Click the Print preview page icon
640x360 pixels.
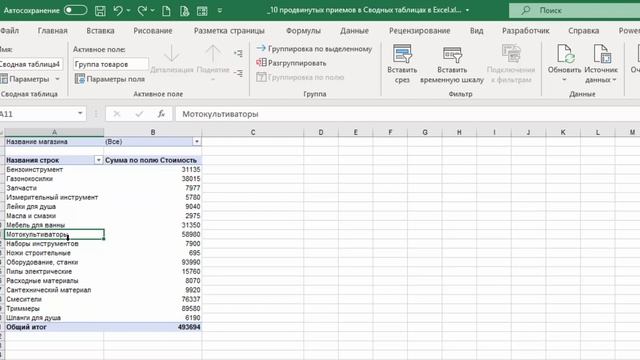[x=184, y=11]
